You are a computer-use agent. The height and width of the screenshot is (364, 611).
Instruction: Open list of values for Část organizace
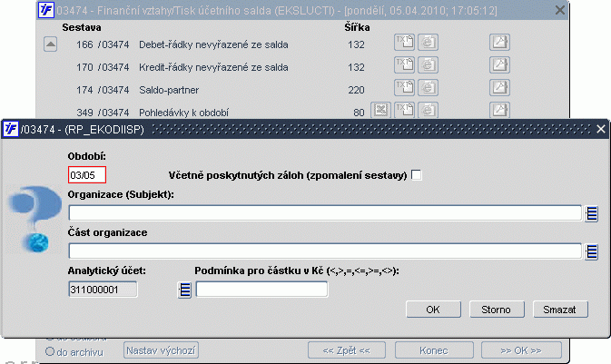click(x=592, y=251)
